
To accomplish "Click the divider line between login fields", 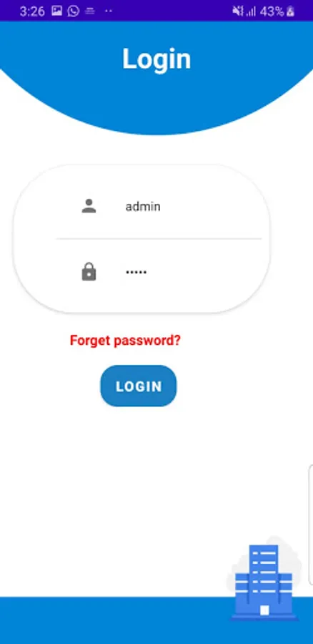I will (159, 238).
